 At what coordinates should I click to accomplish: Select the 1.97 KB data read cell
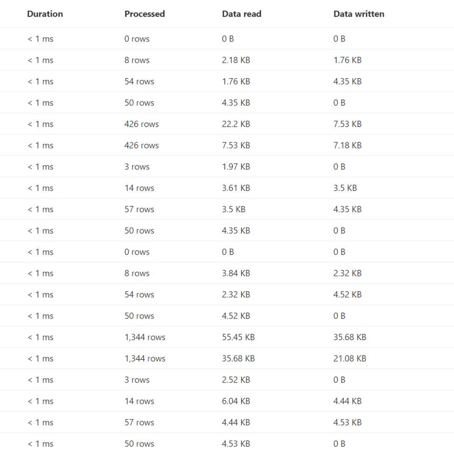(236, 167)
